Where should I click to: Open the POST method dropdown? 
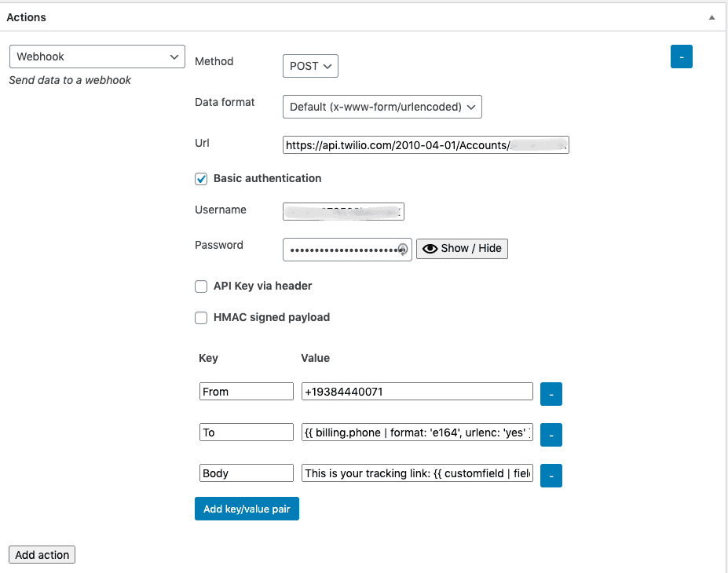[x=310, y=67]
